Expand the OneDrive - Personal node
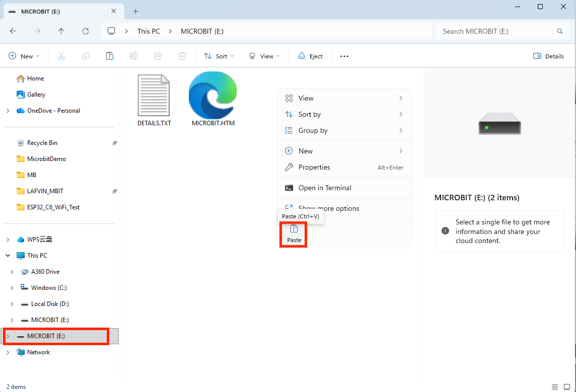 (8, 111)
